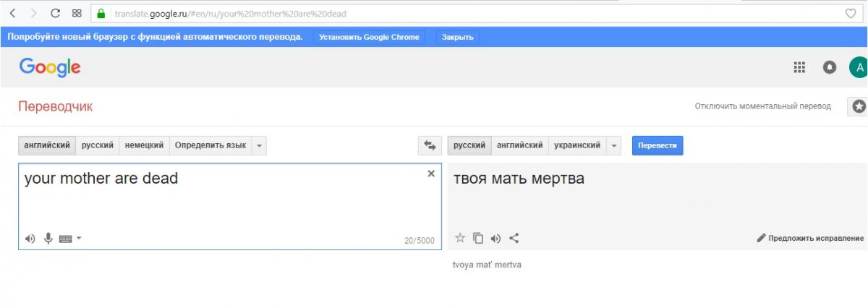
Task: Open Google notifications bell
Action: coord(830,67)
